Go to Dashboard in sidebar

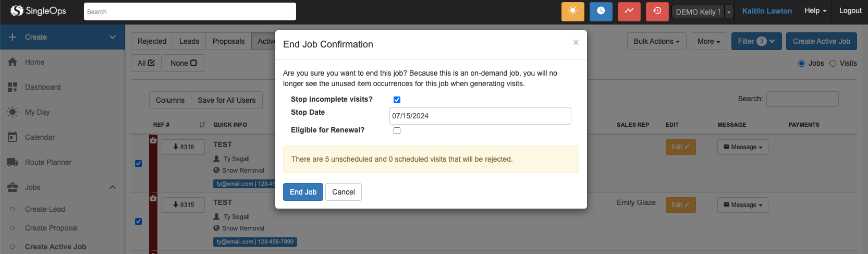[x=43, y=87]
